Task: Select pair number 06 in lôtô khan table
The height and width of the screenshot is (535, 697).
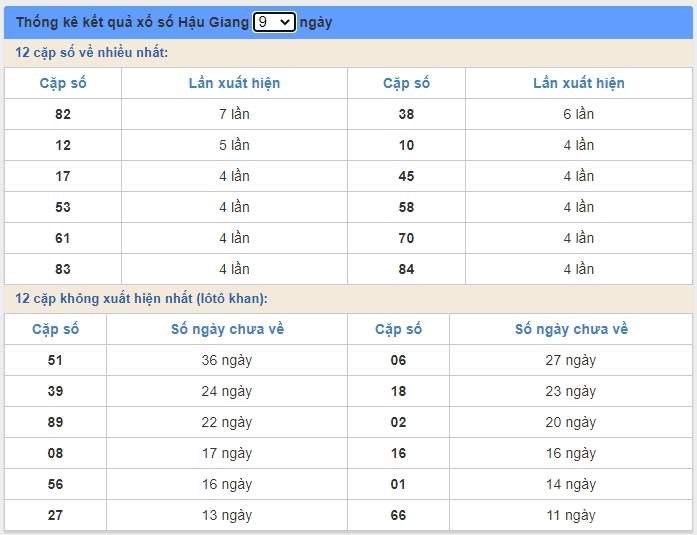Action: point(398,360)
